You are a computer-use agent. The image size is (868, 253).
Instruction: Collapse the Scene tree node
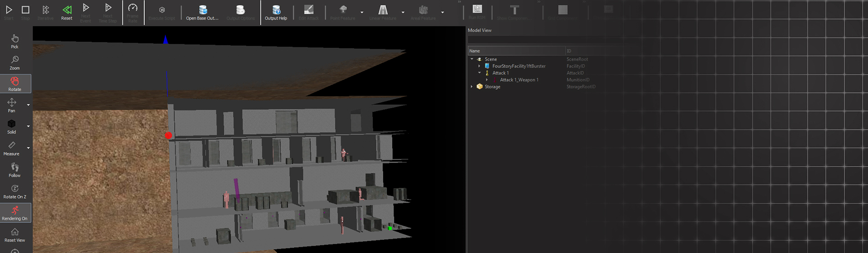[472, 59]
